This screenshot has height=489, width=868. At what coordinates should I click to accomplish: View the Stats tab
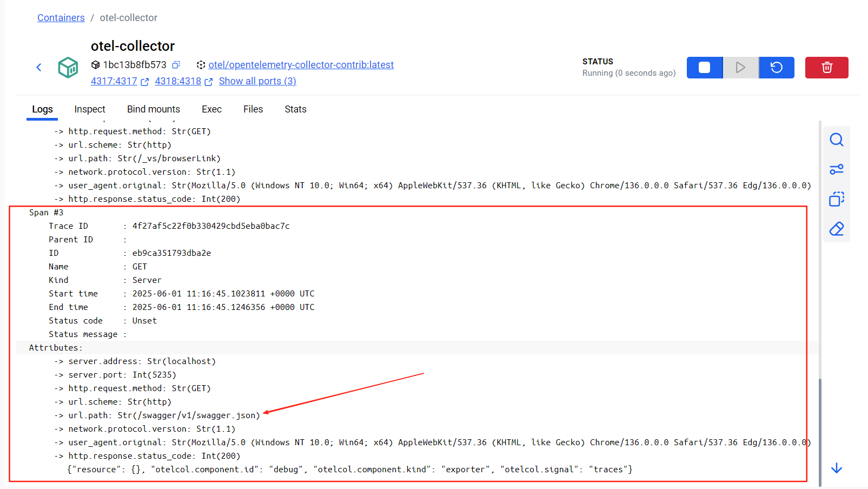[296, 109]
